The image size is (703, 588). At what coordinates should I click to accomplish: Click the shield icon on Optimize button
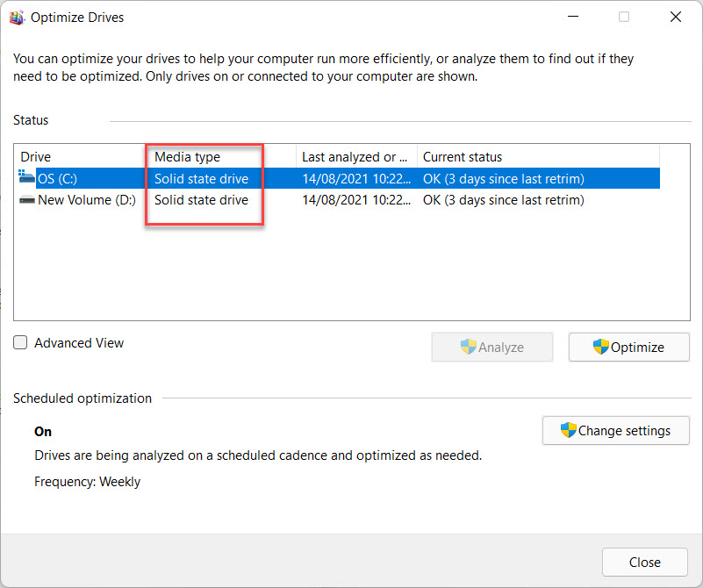pos(601,347)
